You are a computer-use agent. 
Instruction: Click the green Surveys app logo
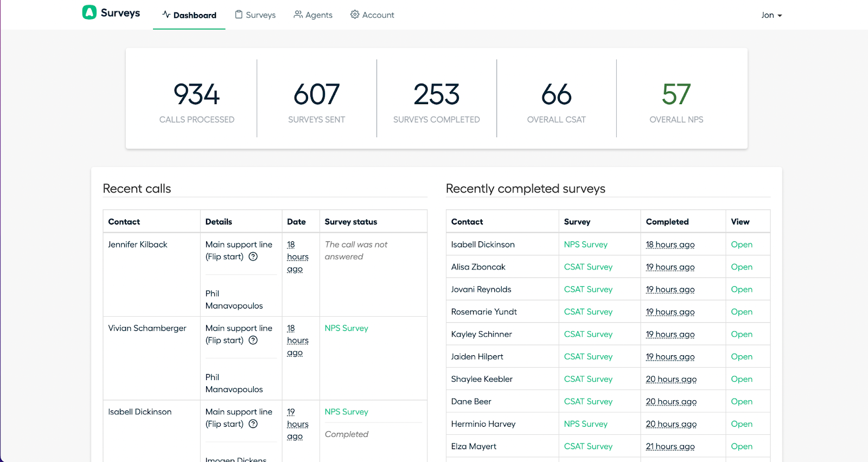[x=89, y=12]
